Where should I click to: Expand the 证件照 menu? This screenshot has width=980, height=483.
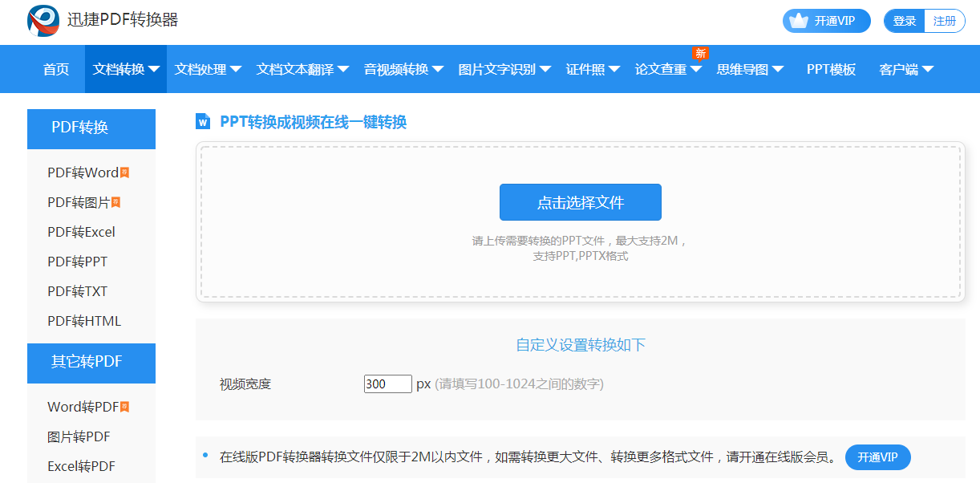593,69
